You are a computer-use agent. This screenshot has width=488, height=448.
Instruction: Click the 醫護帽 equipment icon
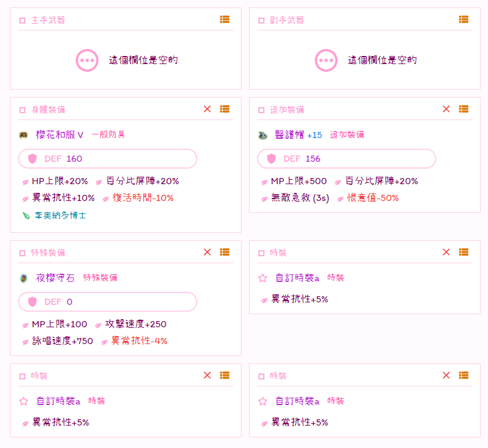click(263, 135)
